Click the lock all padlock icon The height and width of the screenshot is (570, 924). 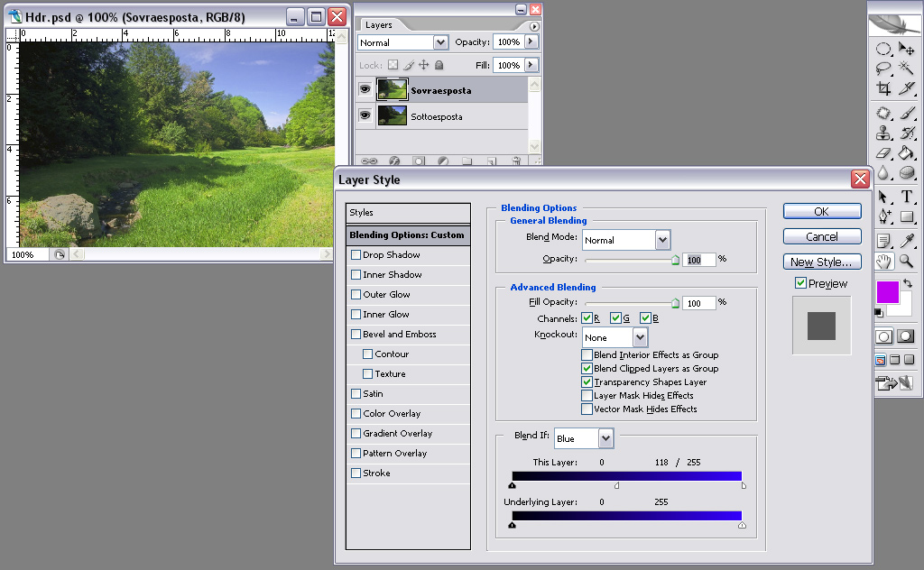(439, 65)
